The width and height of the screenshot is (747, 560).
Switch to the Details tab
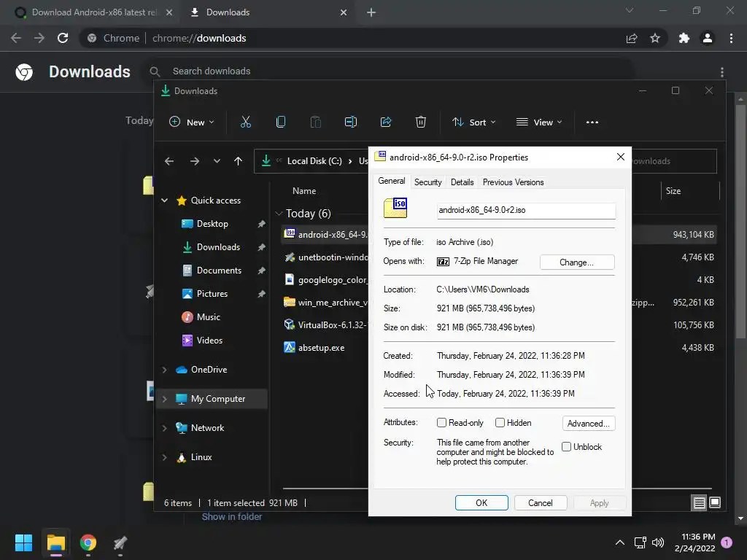pyautogui.click(x=462, y=182)
